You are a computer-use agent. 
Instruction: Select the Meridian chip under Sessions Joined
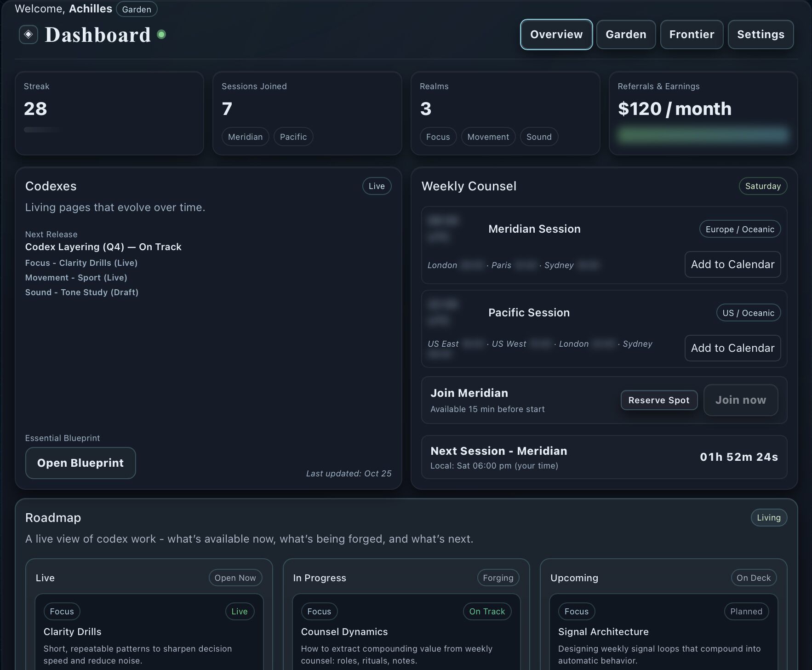tap(245, 137)
